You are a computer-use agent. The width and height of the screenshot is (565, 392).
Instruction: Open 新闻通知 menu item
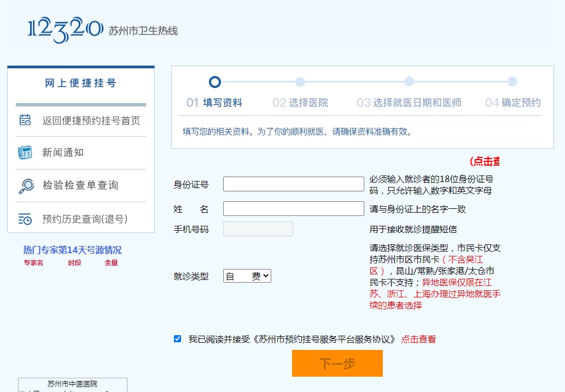click(63, 153)
